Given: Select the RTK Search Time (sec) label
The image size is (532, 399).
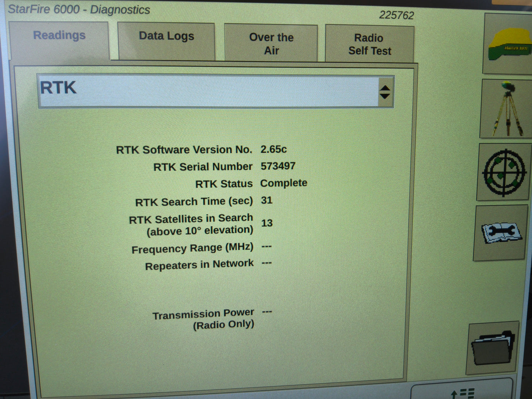Looking at the screenshot, I should [x=194, y=202].
